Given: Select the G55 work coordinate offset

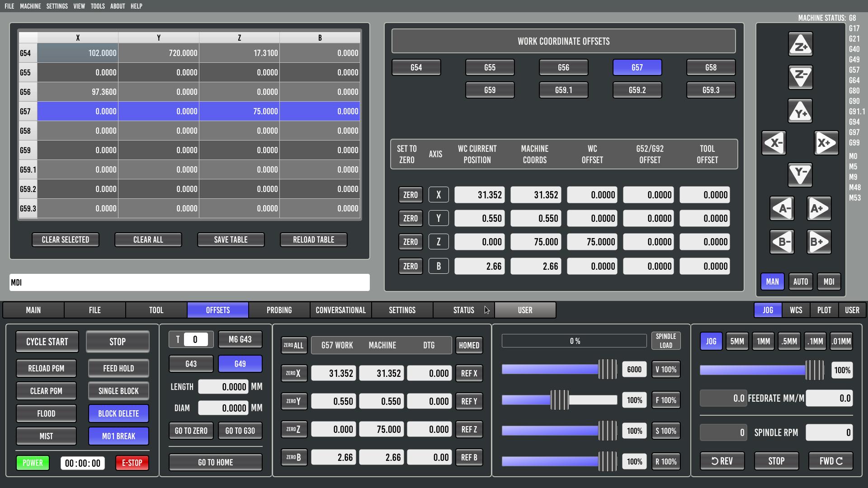Looking at the screenshot, I should coord(490,67).
